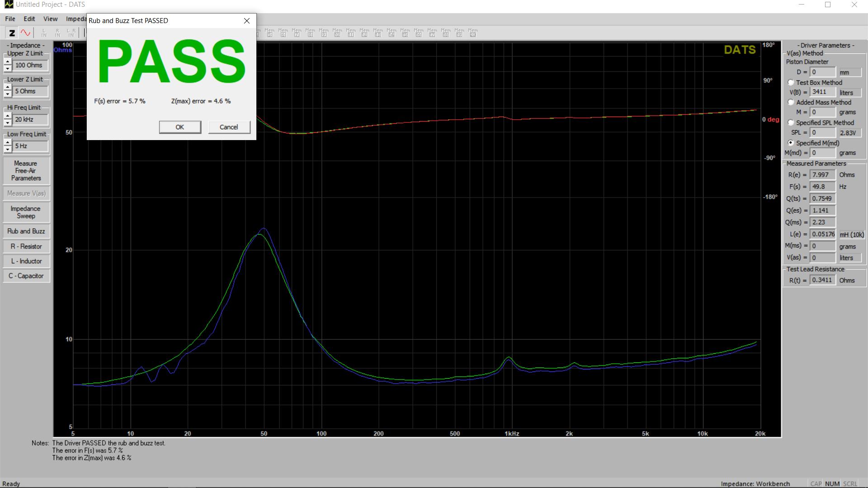Decrease the Upper Z Limit with down arrow
The image size is (868, 488).
(8, 68)
